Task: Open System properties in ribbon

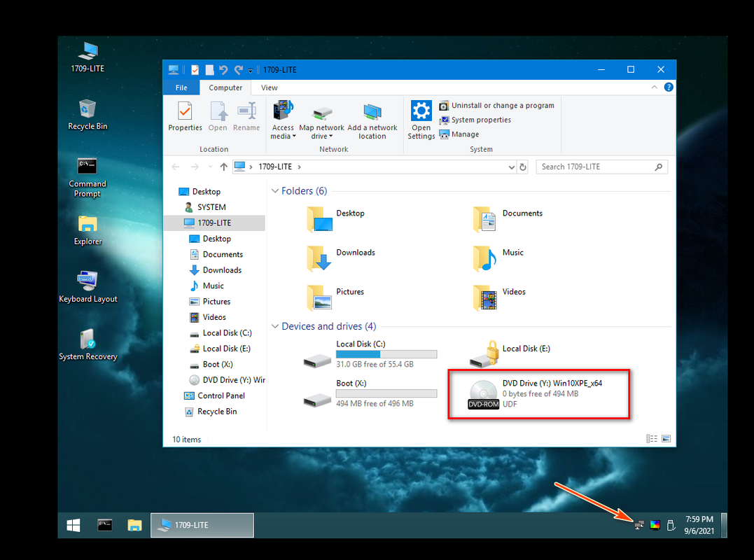Action: (475, 120)
